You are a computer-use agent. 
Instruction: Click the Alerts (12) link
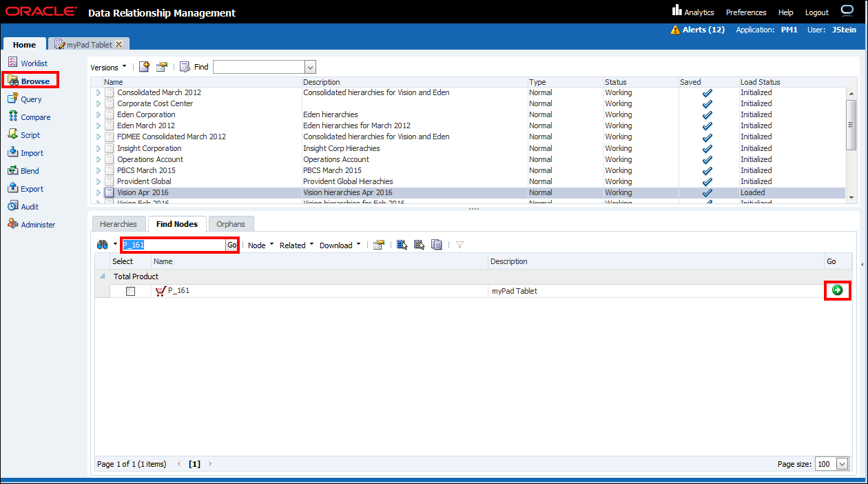click(x=703, y=30)
